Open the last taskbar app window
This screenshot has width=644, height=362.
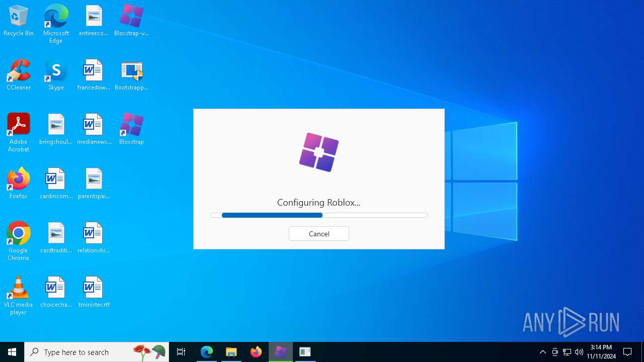305,352
